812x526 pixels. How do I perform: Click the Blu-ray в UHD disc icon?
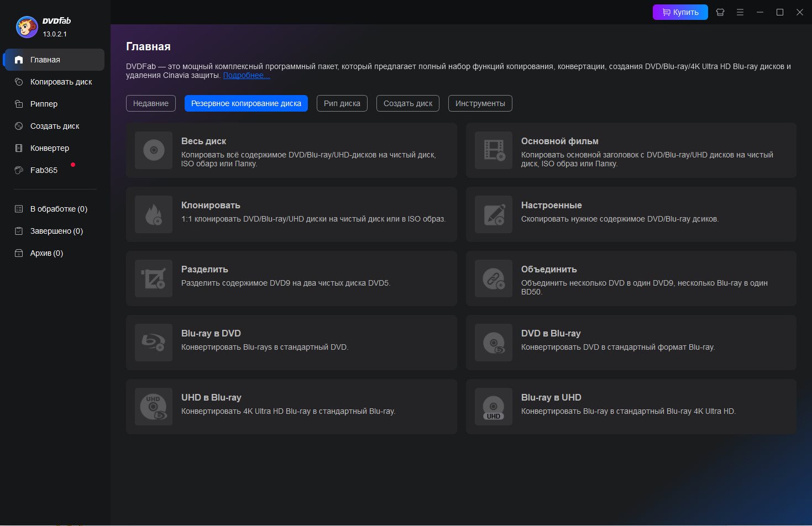tap(494, 407)
